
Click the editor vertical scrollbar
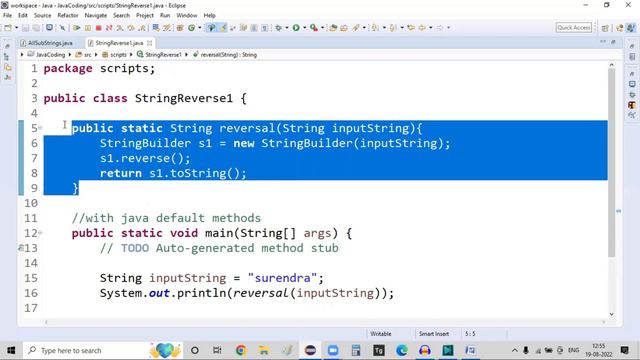tap(611, 162)
